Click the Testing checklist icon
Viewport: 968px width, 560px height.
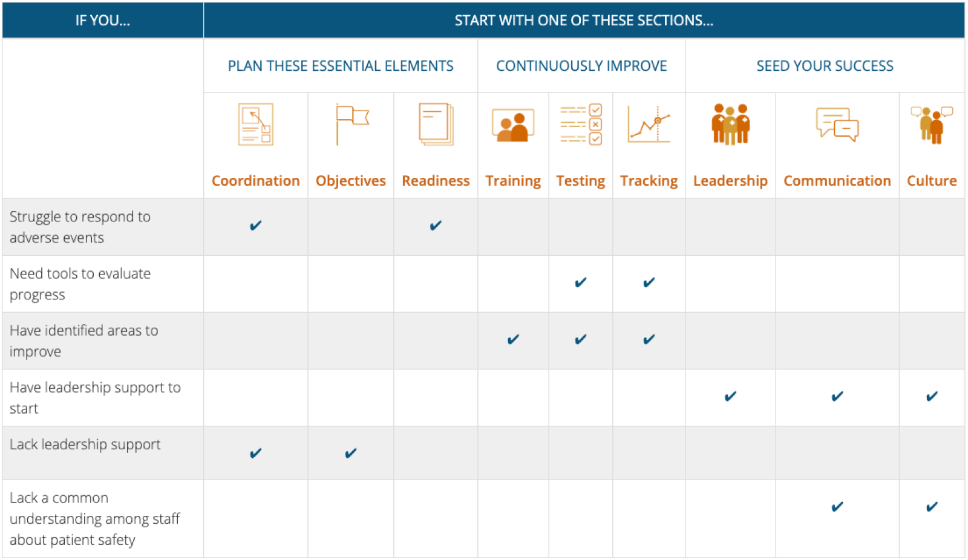(581, 125)
